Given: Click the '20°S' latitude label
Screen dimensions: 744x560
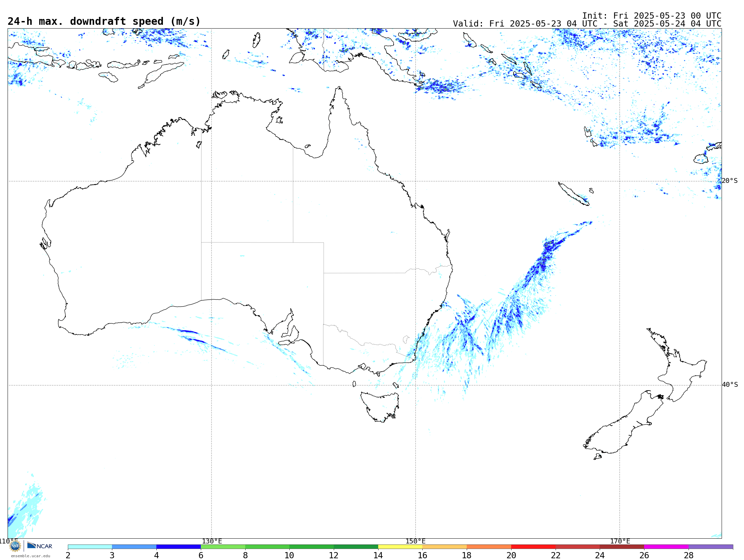Looking at the screenshot, I should (730, 181).
